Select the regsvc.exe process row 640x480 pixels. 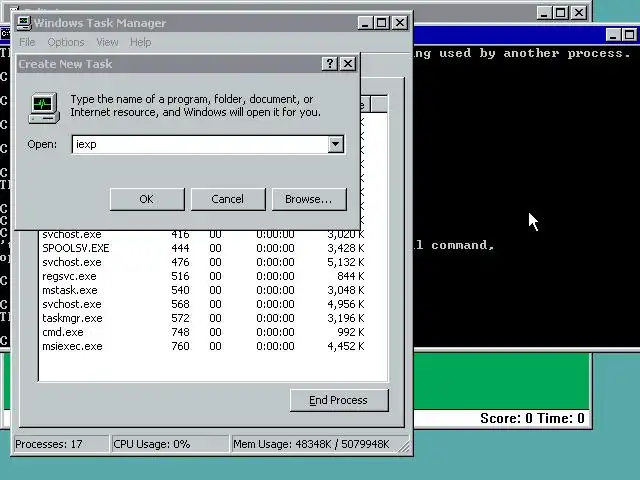click(x=203, y=276)
